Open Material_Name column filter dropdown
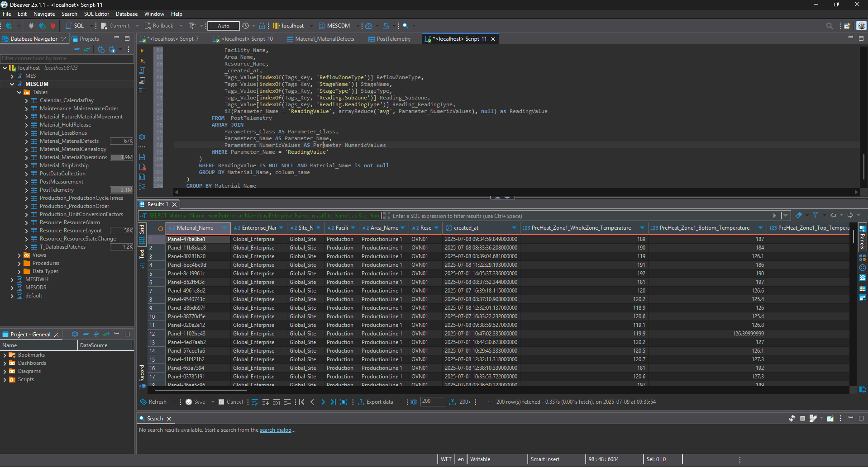Screen dimensions: 868x467 [224, 228]
